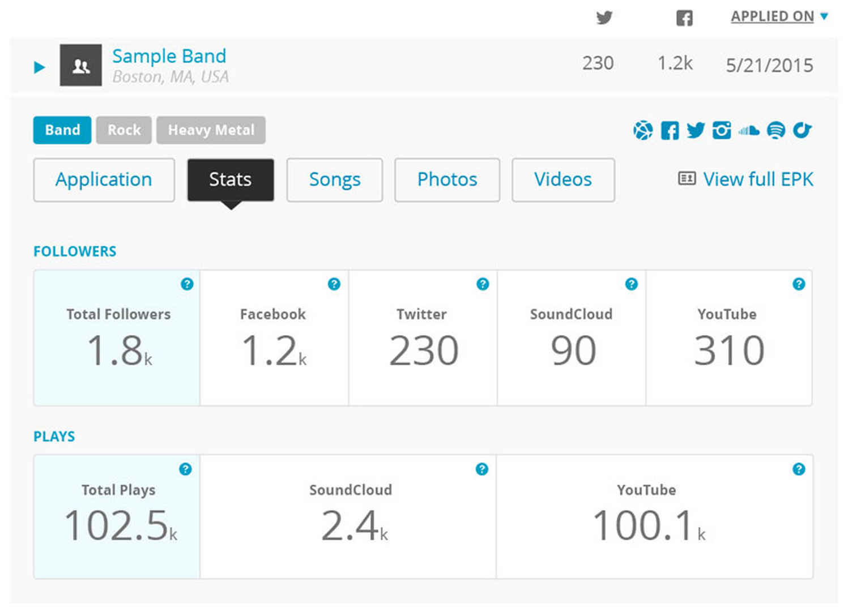Sort by the Facebook column header icon

click(684, 18)
